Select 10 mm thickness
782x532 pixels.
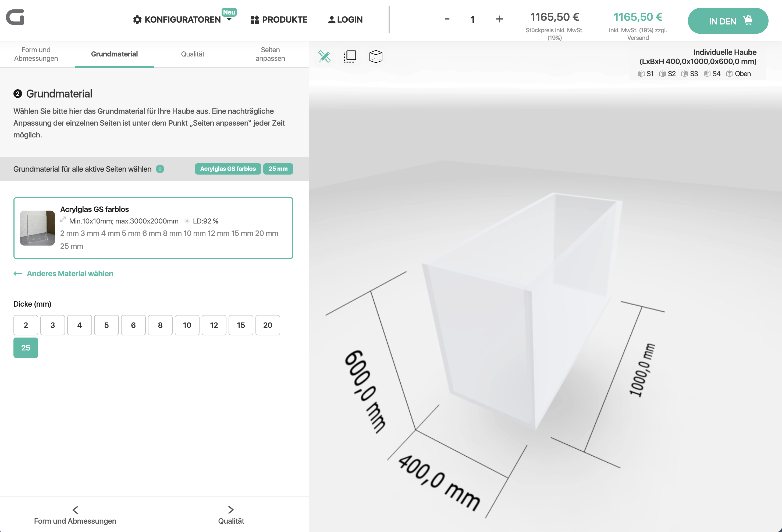click(x=187, y=325)
